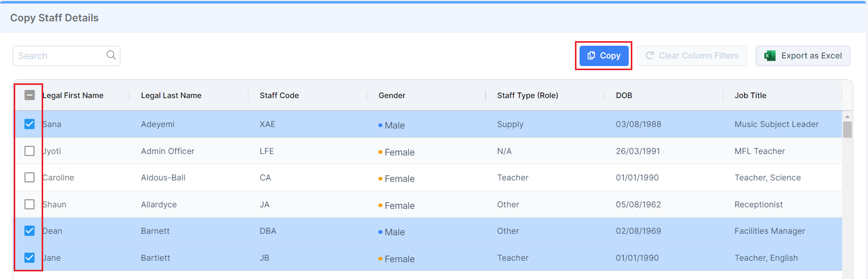The height and width of the screenshot is (279, 868).
Task: Click the Excel icon in Export button
Action: pos(769,56)
